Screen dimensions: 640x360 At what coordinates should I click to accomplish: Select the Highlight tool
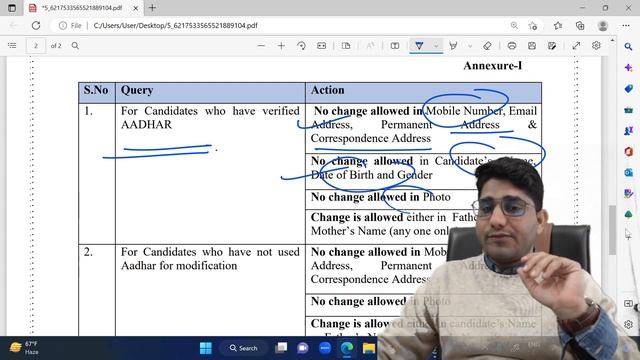click(453, 46)
